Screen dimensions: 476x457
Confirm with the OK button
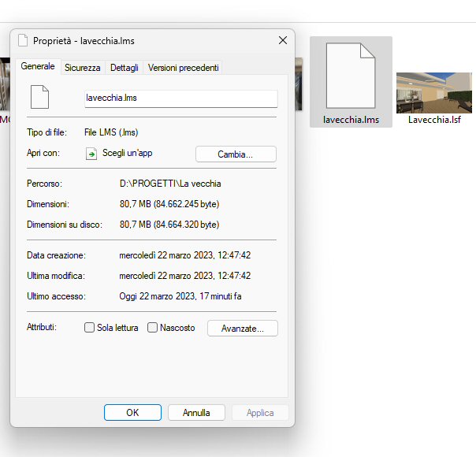pyautogui.click(x=132, y=412)
